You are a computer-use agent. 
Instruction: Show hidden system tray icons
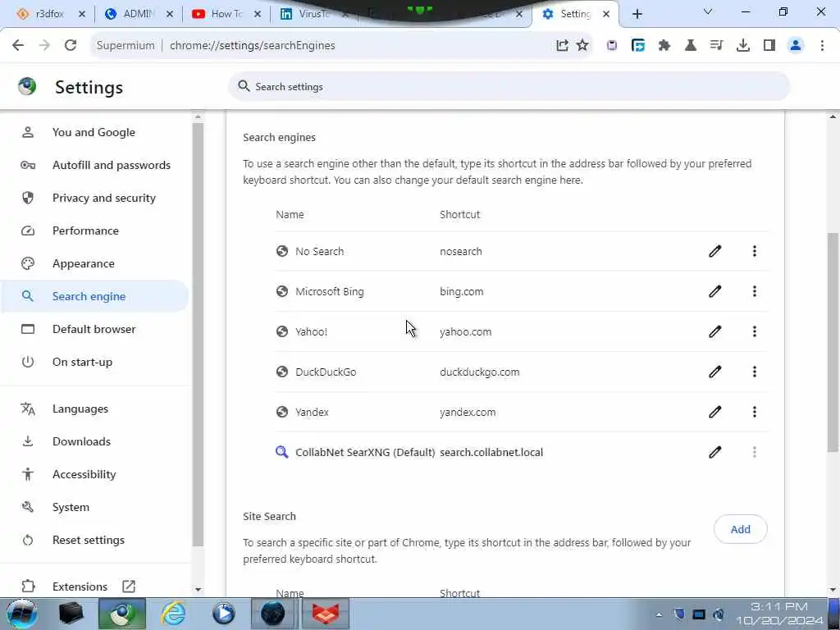(x=659, y=614)
